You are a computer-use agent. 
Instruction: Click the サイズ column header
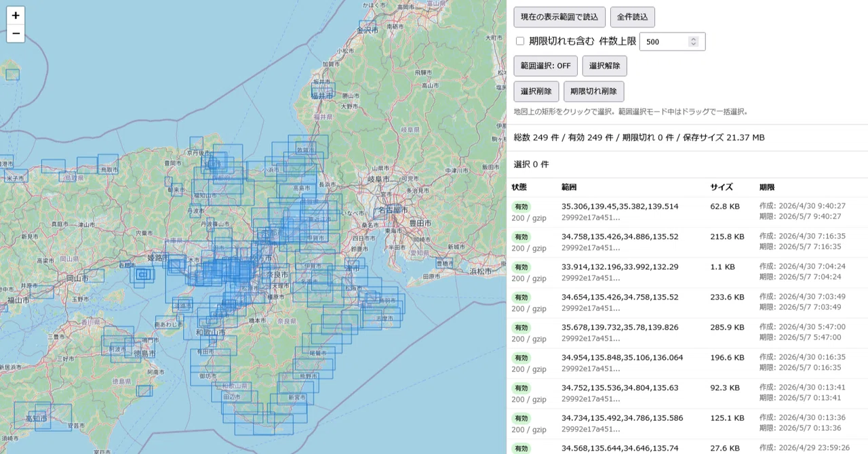coord(722,187)
